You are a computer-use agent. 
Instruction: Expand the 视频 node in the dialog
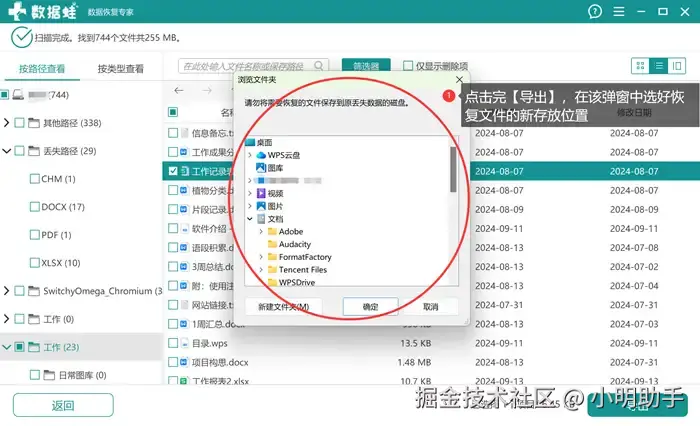tap(250, 193)
